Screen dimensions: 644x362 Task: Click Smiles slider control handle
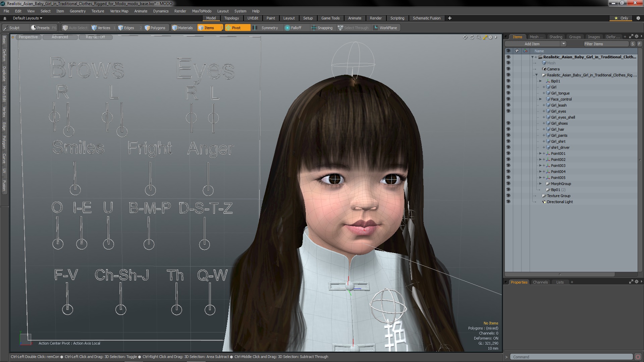(75, 190)
